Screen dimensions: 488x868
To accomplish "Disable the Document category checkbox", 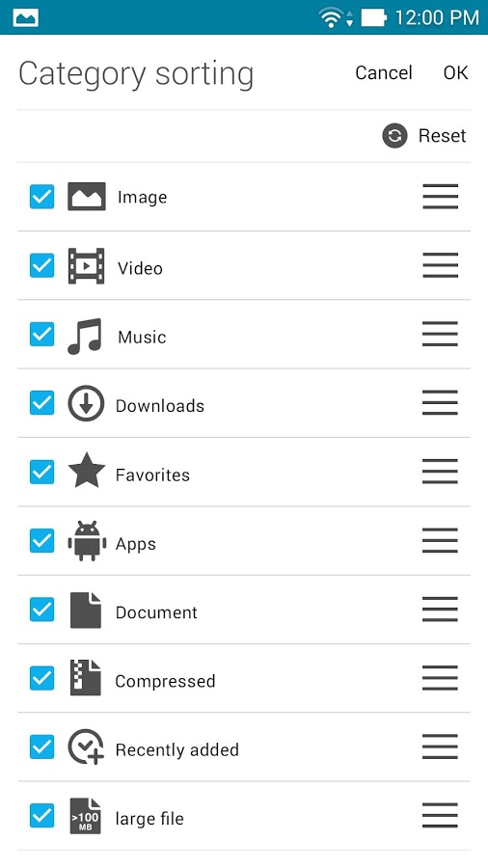I will (x=42, y=610).
